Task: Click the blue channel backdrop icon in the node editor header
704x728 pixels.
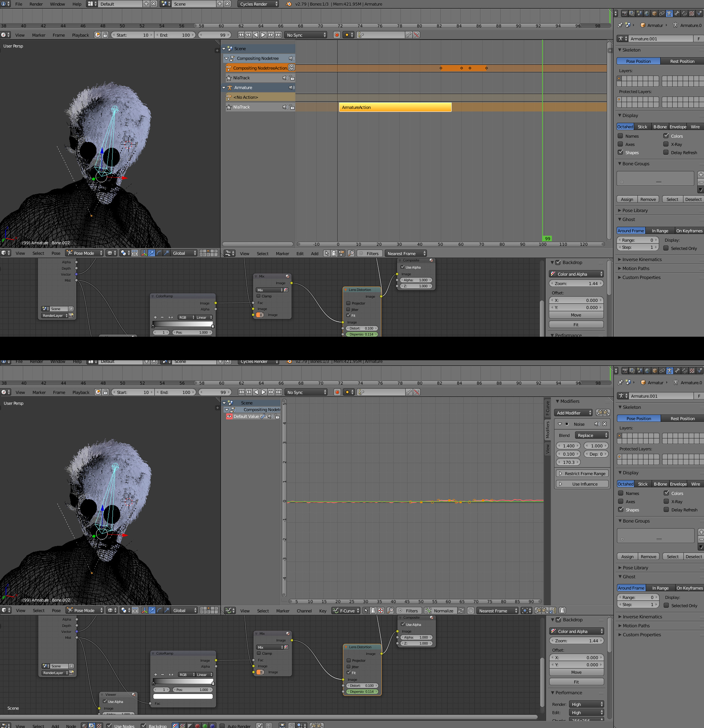Action: (x=212, y=726)
